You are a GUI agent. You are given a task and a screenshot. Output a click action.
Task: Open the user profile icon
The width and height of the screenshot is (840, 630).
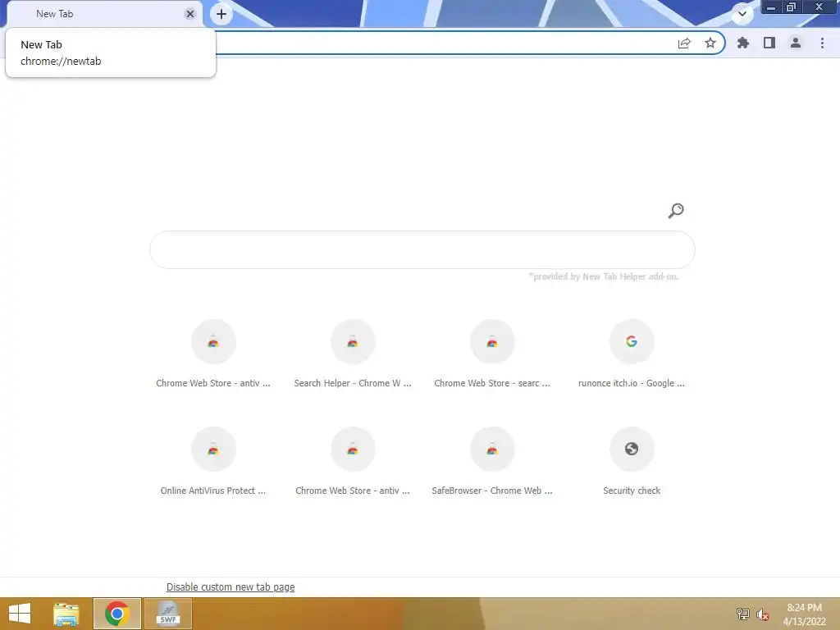pyautogui.click(x=796, y=43)
